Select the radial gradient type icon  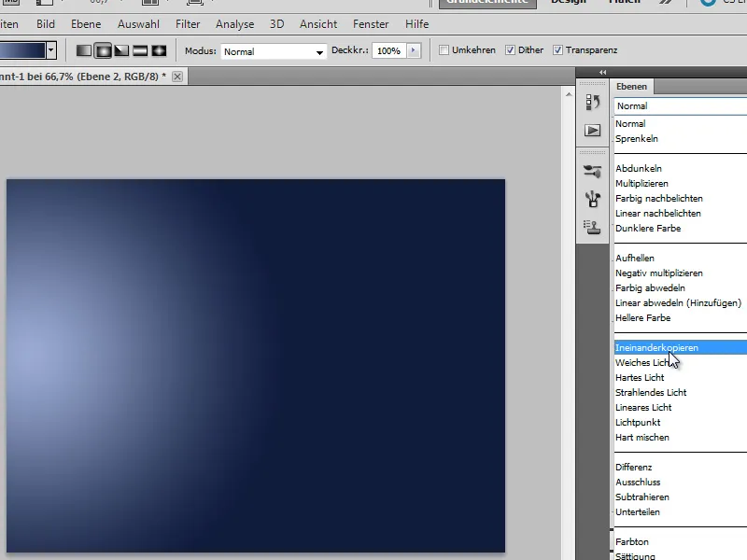(x=103, y=50)
